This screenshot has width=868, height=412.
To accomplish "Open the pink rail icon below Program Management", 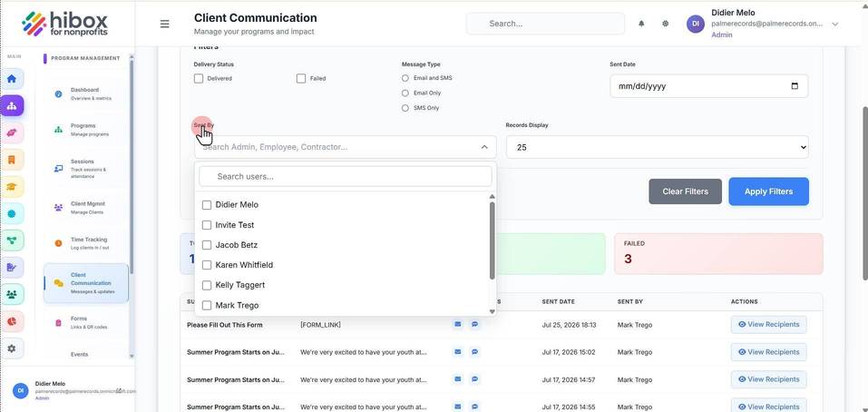I will (12, 132).
